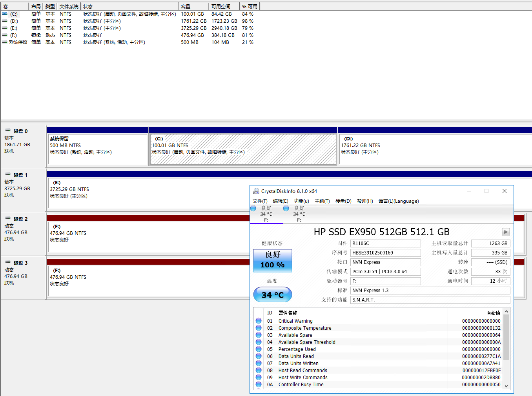This screenshot has width=532, height=396.
Task: Click host reads total field 1263 GB
Action: pos(491,243)
